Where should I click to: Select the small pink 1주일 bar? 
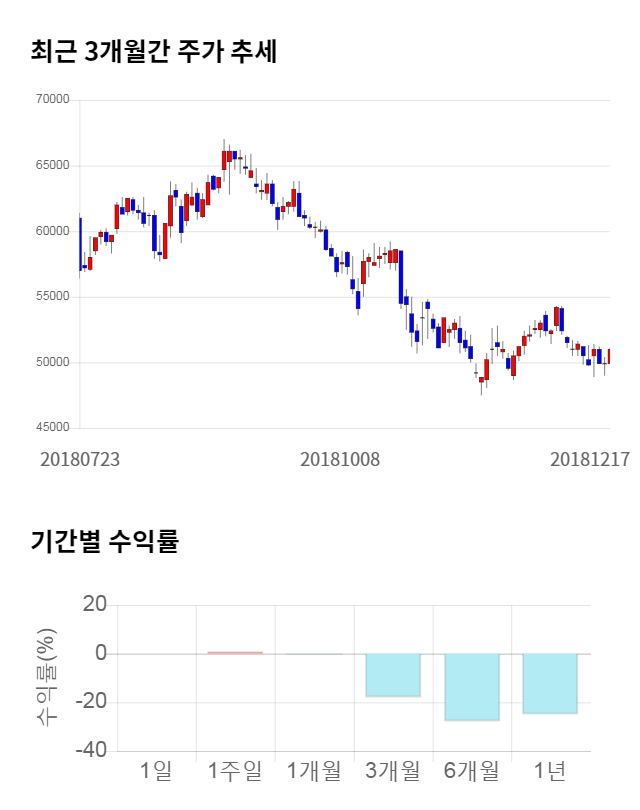pyautogui.click(x=235, y=653)
